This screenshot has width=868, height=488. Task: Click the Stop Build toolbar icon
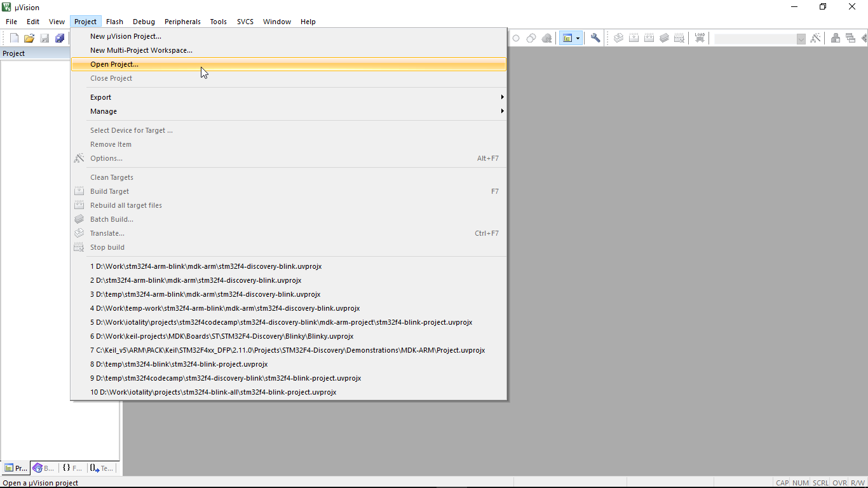point(679,38)
